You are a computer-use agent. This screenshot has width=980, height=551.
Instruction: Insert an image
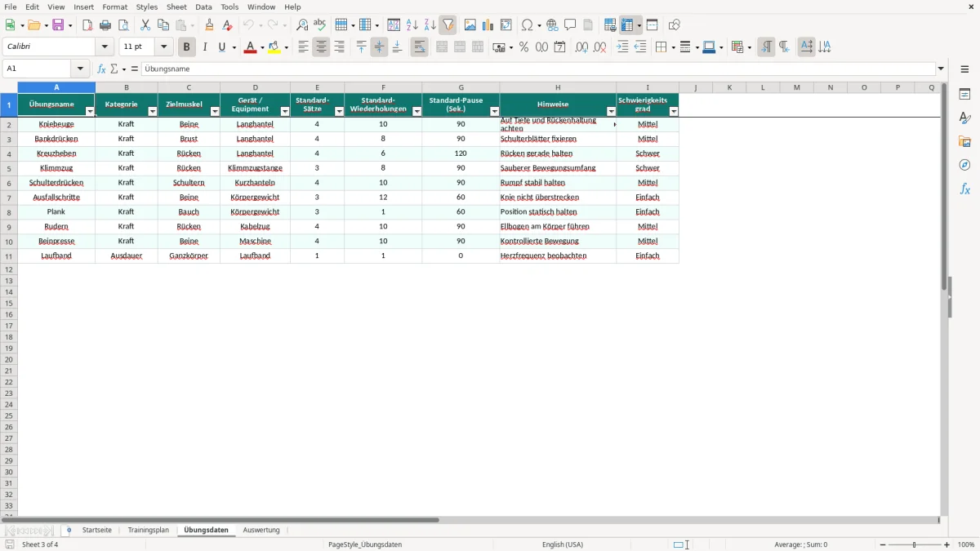(470, 25)
